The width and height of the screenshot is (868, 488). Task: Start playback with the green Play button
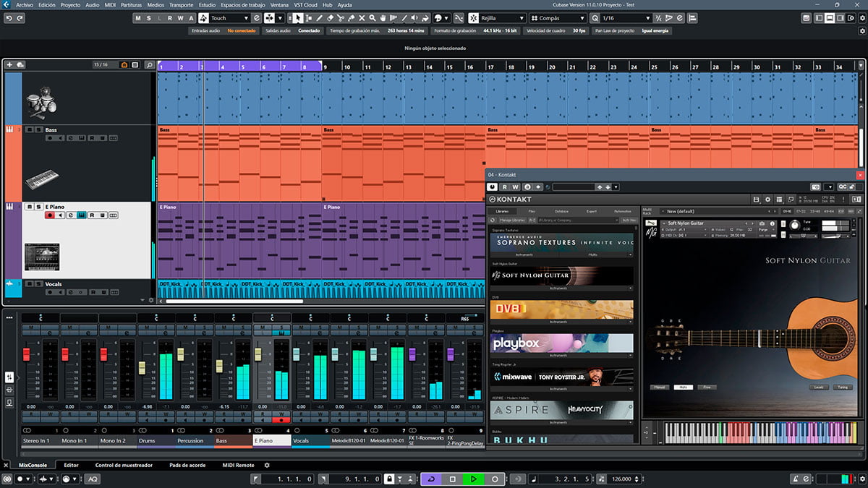point(474,479)
